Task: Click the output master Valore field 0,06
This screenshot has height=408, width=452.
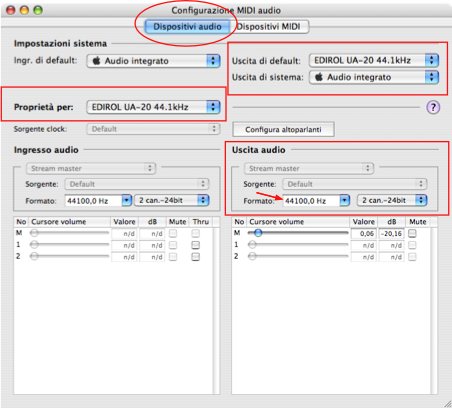Action: point(363,234)
